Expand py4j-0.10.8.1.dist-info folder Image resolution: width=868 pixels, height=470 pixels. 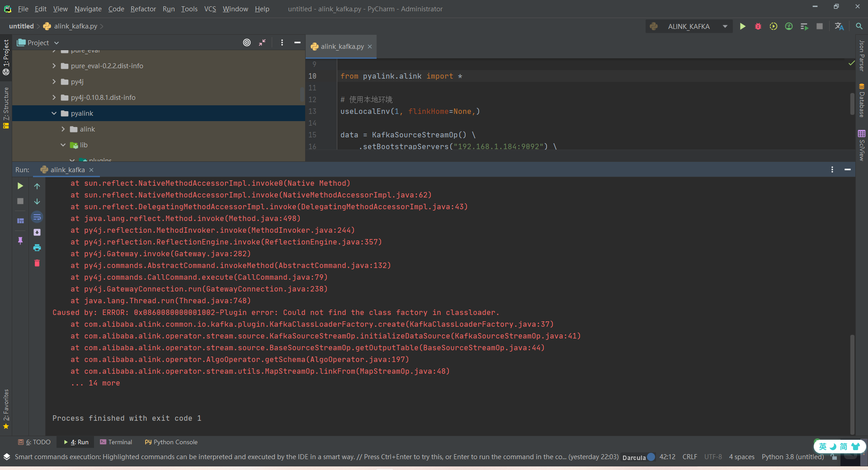(54, 98)
